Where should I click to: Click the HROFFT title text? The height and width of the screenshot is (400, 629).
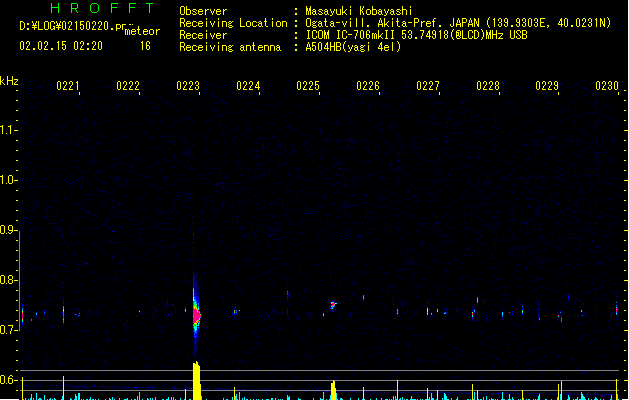pos(102,8)
